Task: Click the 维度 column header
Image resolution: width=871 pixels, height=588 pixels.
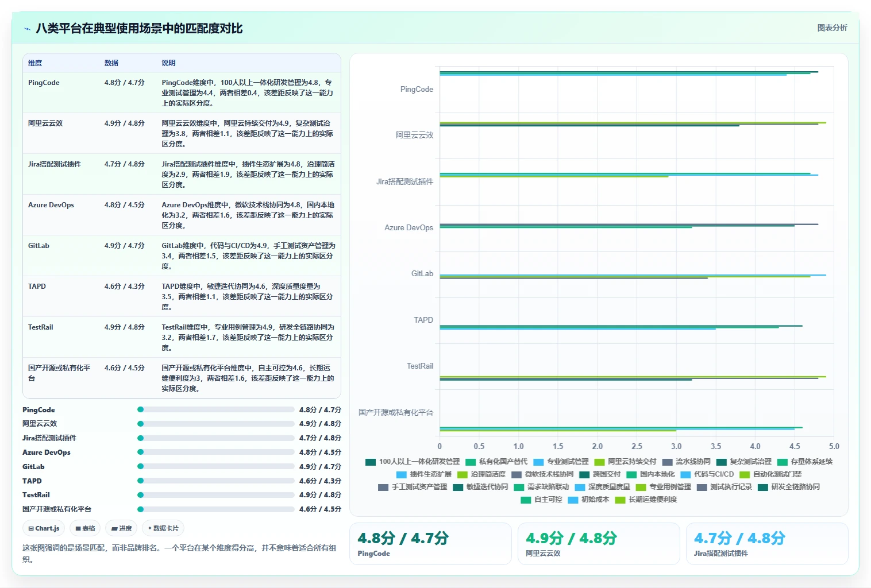Action: click(35, 63)
